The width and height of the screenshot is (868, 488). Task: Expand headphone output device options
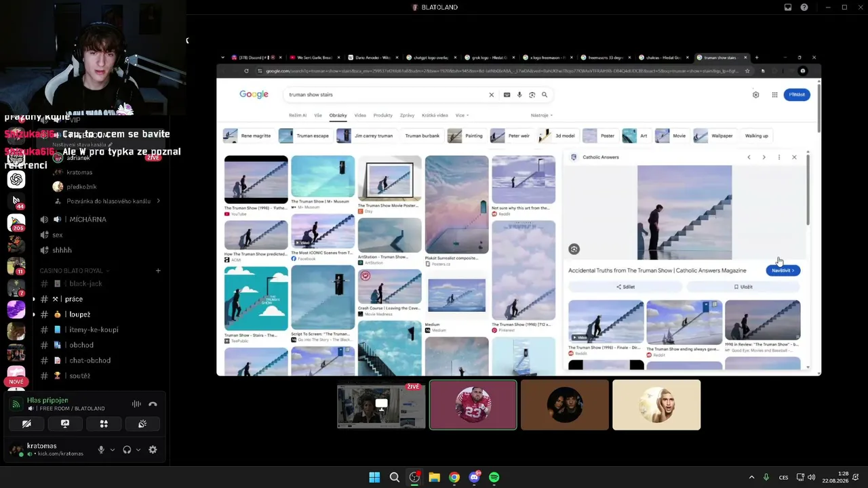[138, 449]
